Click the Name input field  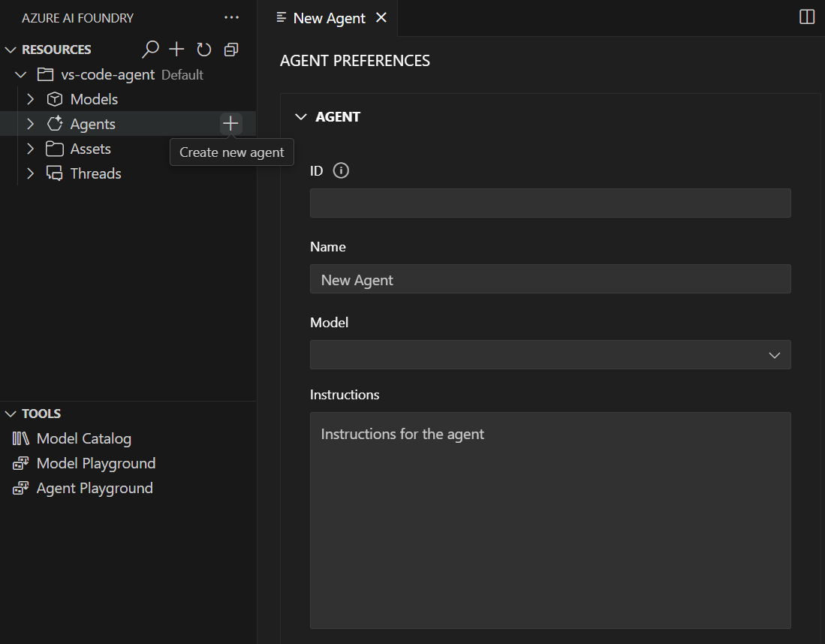549,279
